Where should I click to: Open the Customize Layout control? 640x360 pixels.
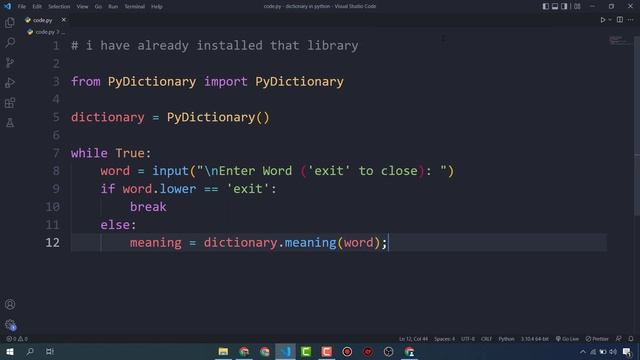coord(577,6)
